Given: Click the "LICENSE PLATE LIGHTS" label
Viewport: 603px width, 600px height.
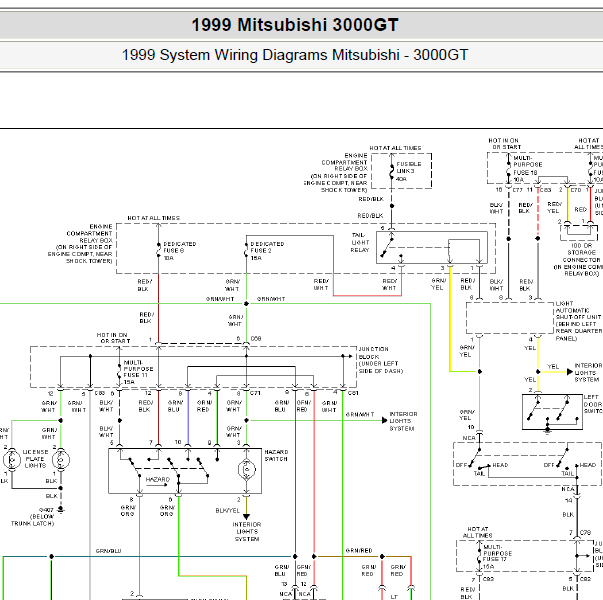Looking at the screenshot, I should pos(35,458).
